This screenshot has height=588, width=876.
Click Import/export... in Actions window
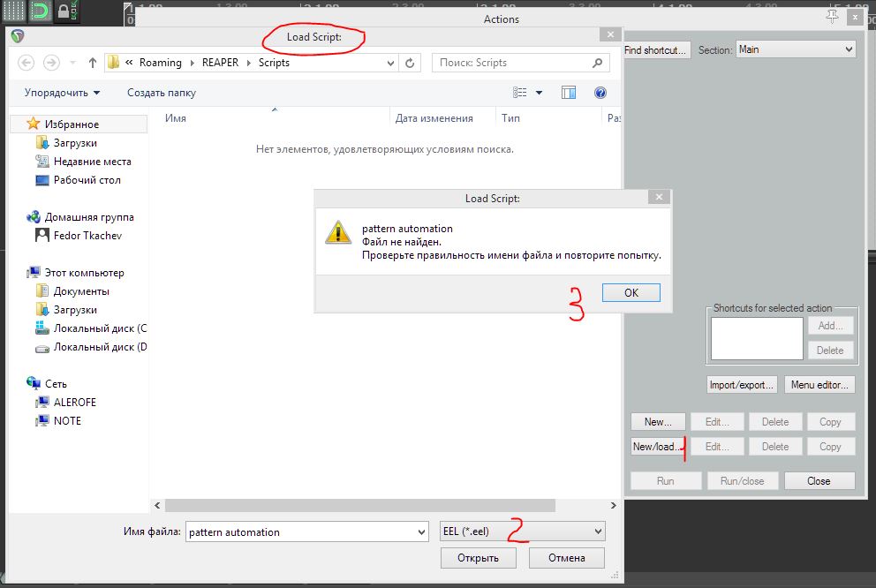point(742,385)
